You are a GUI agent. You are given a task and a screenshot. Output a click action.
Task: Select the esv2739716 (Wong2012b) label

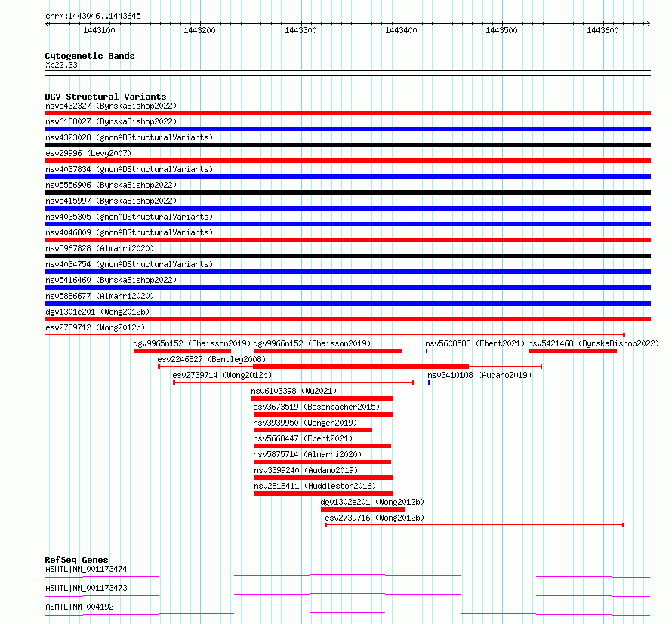[375, 518]
